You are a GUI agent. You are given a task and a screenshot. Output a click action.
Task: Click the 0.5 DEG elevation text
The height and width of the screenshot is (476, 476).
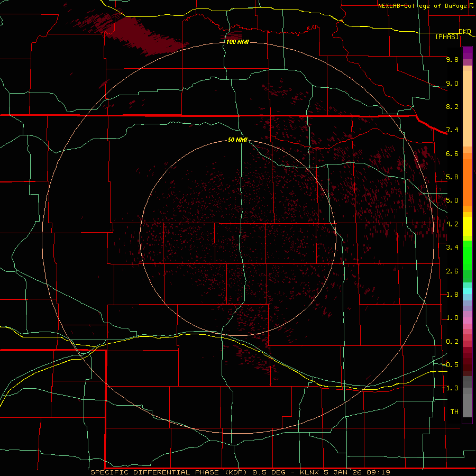point(269,472)
